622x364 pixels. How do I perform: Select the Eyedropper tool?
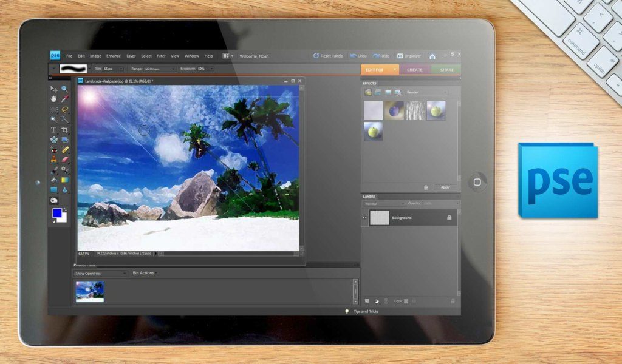[64, 99]
